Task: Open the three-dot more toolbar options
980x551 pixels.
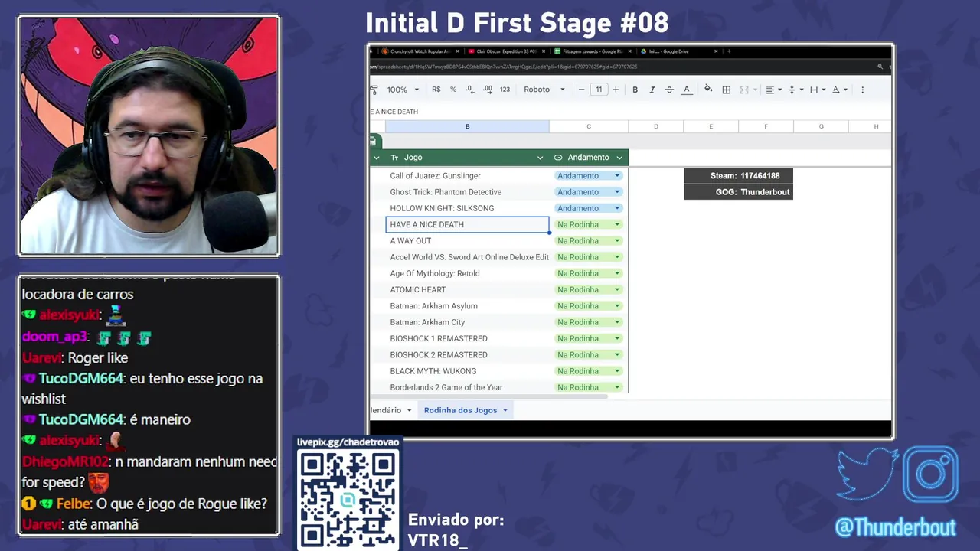Action: coord(862,90)
